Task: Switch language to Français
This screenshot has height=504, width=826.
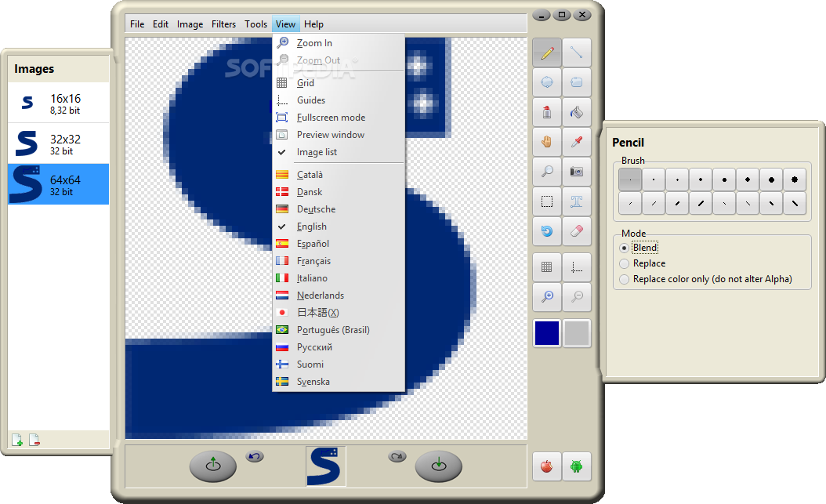Action: [339, 261]
